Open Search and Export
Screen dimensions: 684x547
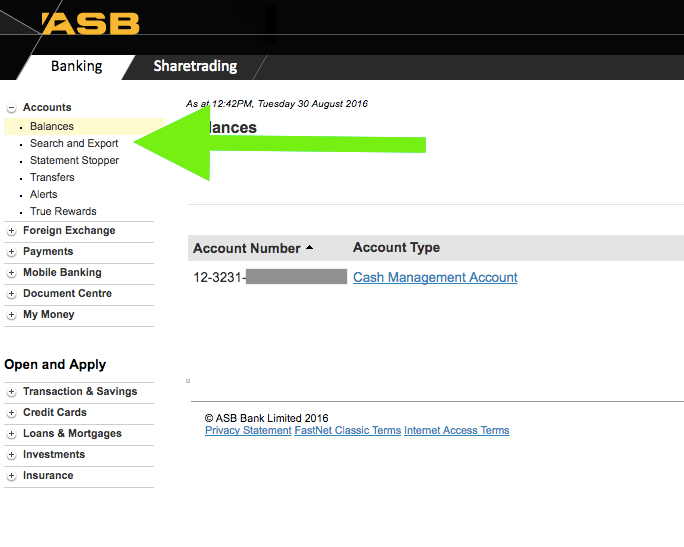pos(74,144)
